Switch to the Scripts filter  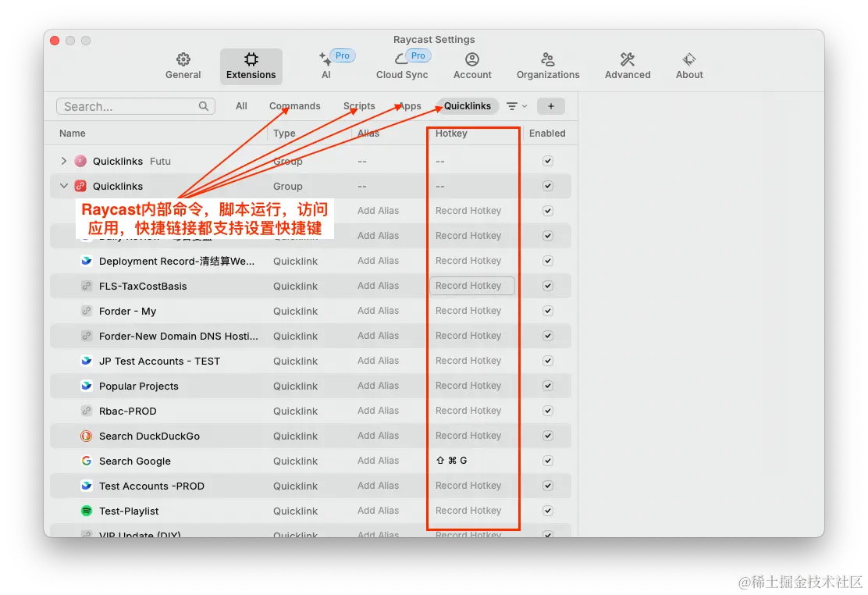pos(359,106)
